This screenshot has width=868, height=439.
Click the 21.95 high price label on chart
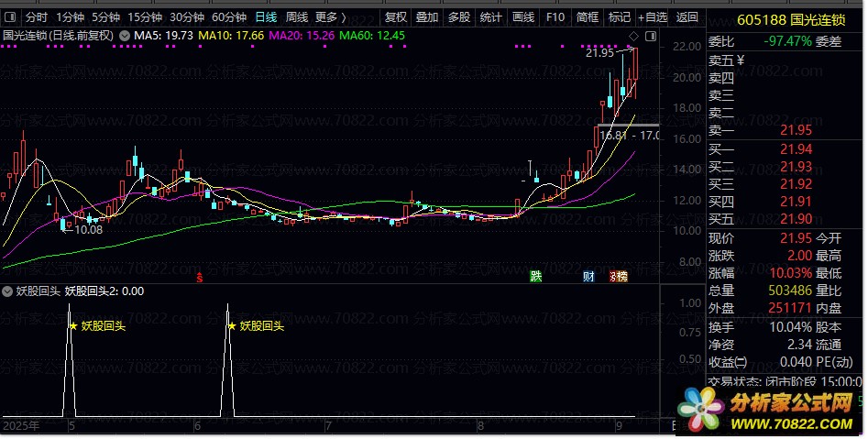coord(600,53)
